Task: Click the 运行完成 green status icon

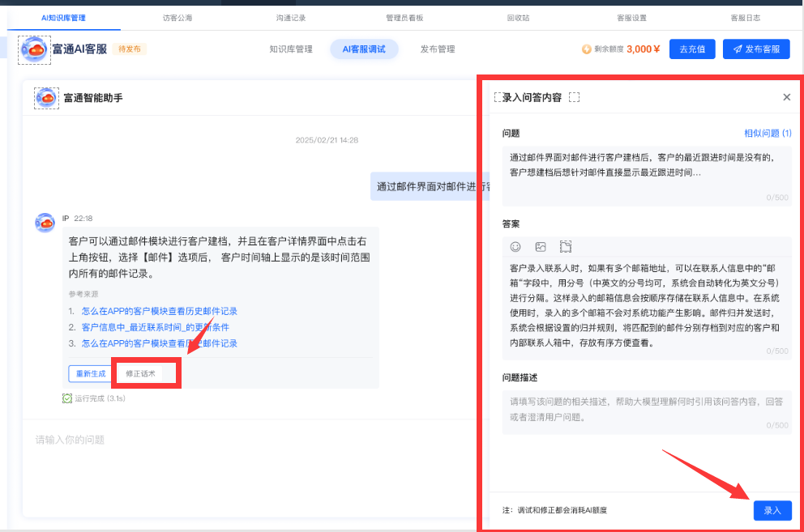Action: [x=67, y=398]
